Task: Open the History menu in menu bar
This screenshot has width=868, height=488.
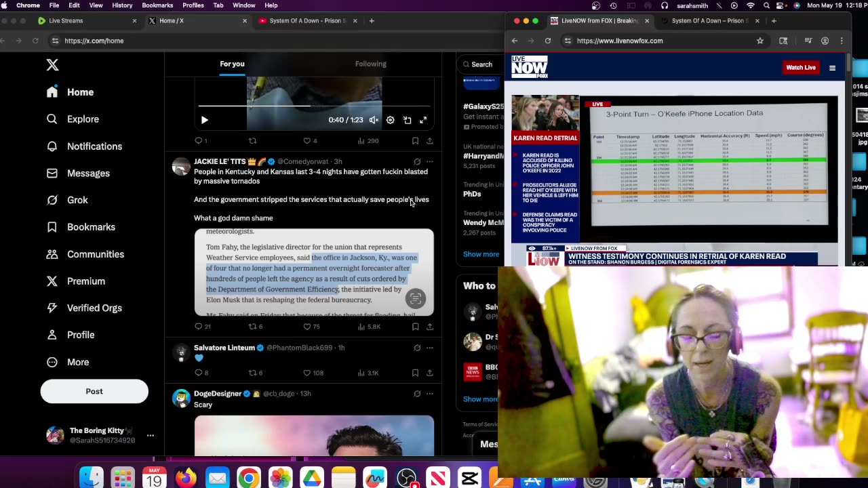Action: point(122,5)
